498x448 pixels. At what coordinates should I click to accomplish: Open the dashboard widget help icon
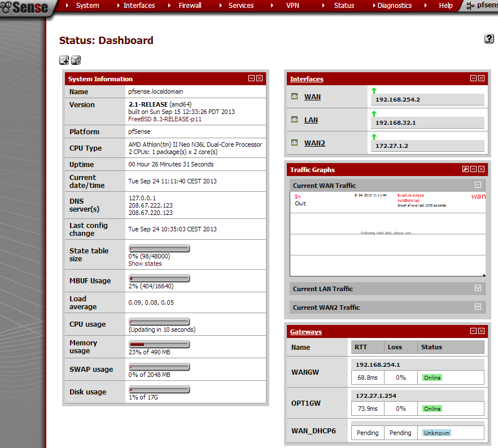[76, 60]
